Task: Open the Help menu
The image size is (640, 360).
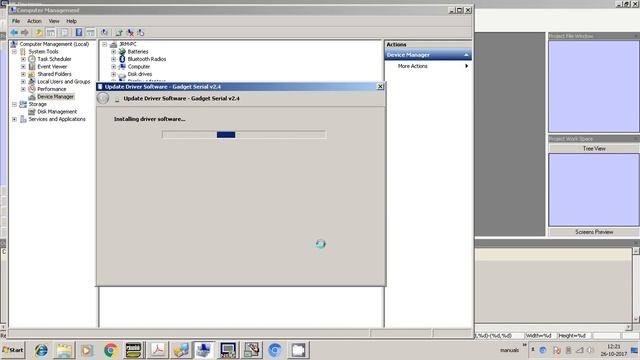Action: [71, 21]
